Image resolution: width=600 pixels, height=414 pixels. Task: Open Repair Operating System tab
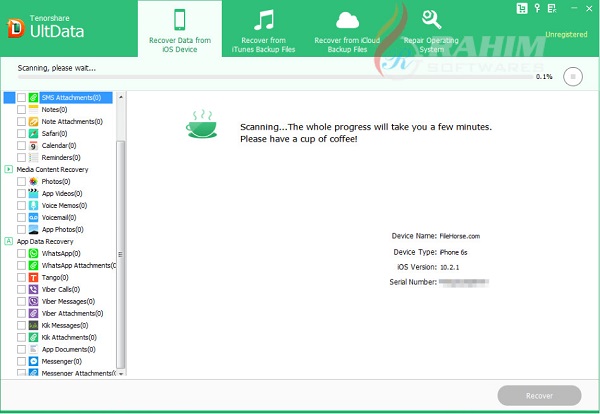(x=431, y=30)
